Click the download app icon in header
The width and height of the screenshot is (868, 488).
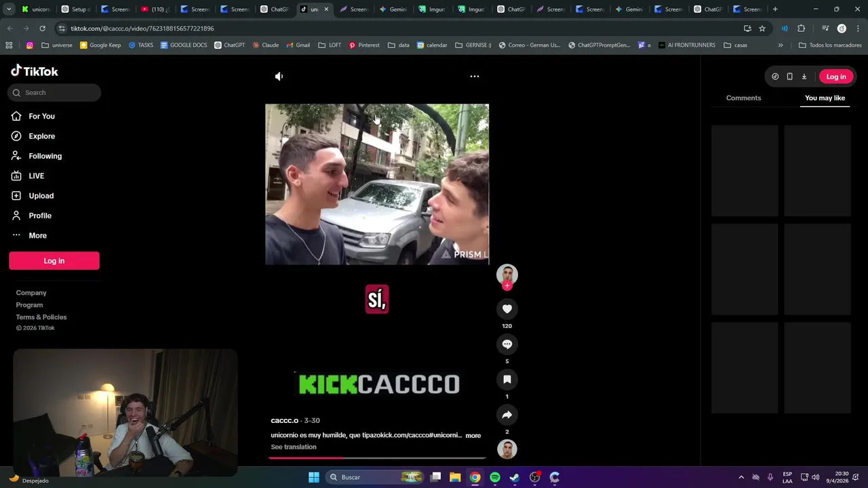tap(804, 77)
